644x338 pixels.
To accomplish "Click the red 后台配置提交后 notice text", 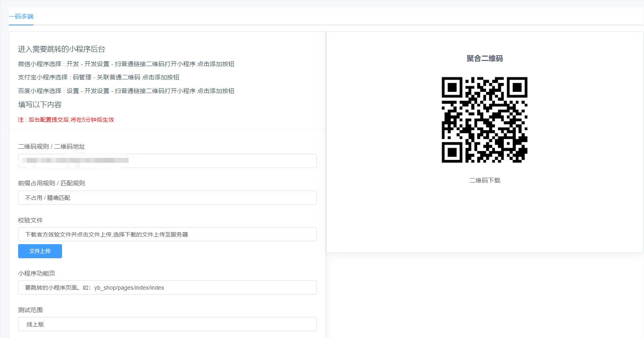I will coord(66,120).
